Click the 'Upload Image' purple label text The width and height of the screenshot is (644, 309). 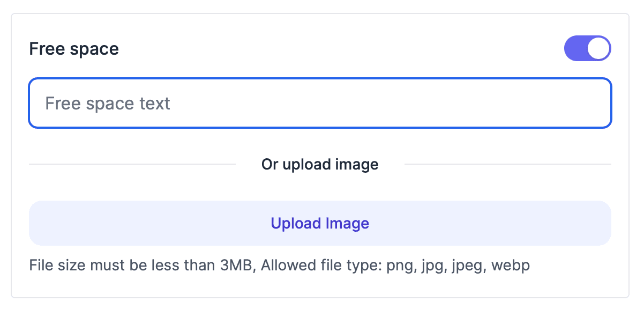[320, 223]
